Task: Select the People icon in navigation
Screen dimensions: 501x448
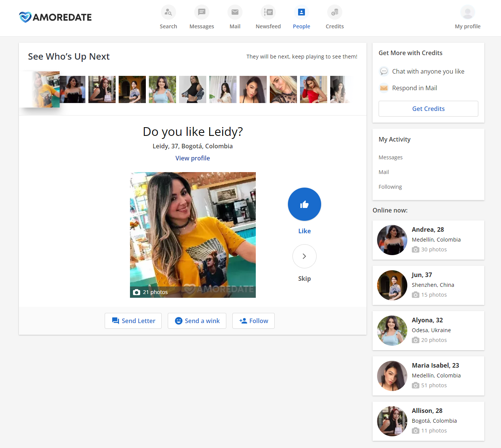Action: tap(301, 12)
